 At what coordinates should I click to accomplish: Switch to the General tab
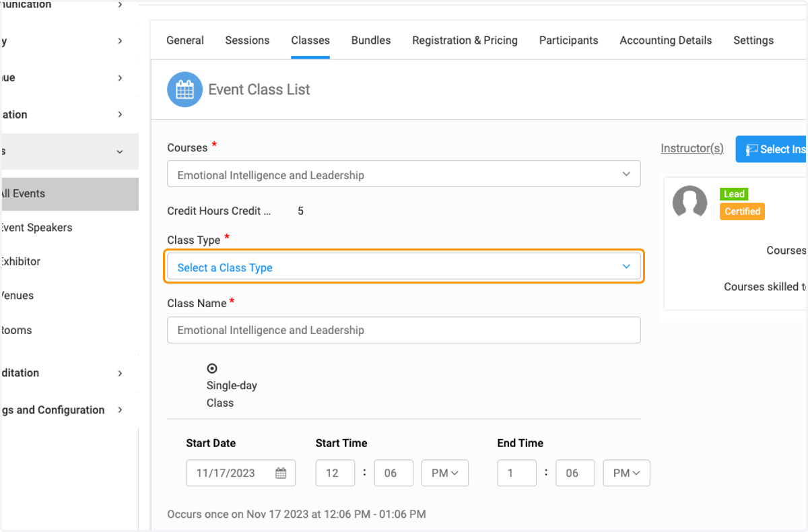[185, 40]
